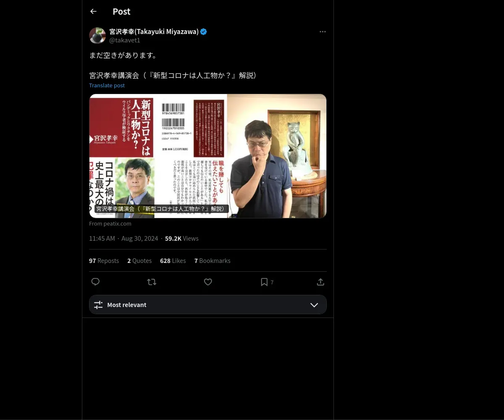Repost using the retweet arrows icon
Screen dimensions: 504x420
coord(152,282)
